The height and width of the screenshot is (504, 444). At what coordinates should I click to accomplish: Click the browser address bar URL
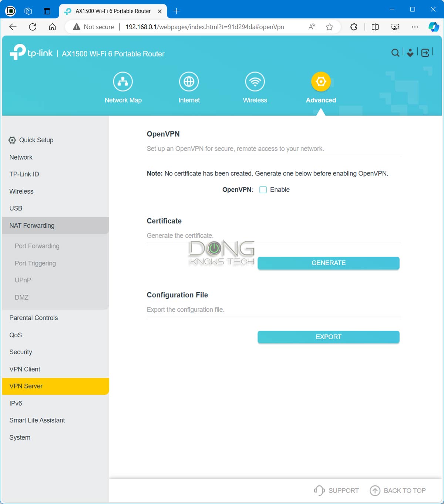click(205, 27)
